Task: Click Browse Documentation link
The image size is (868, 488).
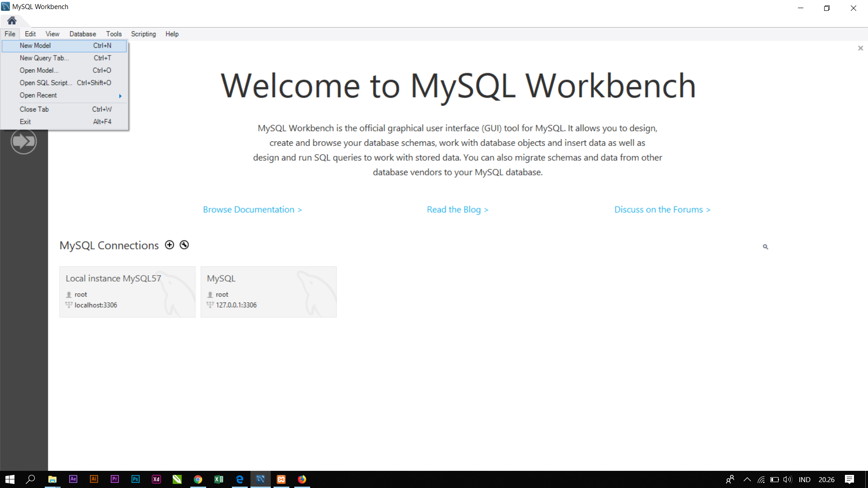Action: coord(252,210)
